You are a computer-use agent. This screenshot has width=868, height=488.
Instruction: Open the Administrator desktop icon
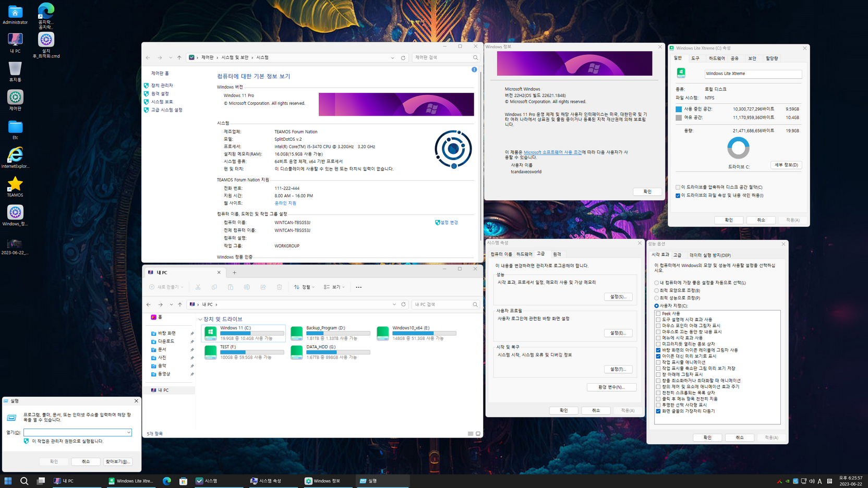15,15
